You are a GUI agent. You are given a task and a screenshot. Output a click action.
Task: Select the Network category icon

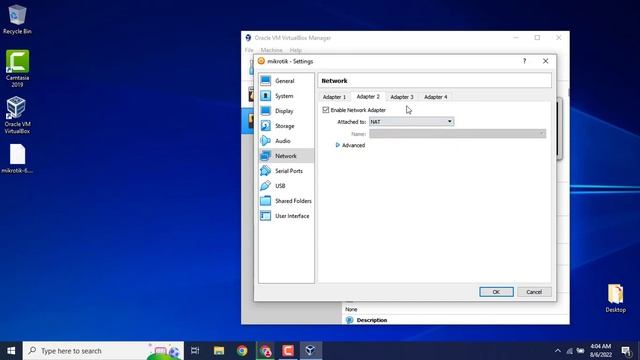pyautogui.click(x=266, y=156)
